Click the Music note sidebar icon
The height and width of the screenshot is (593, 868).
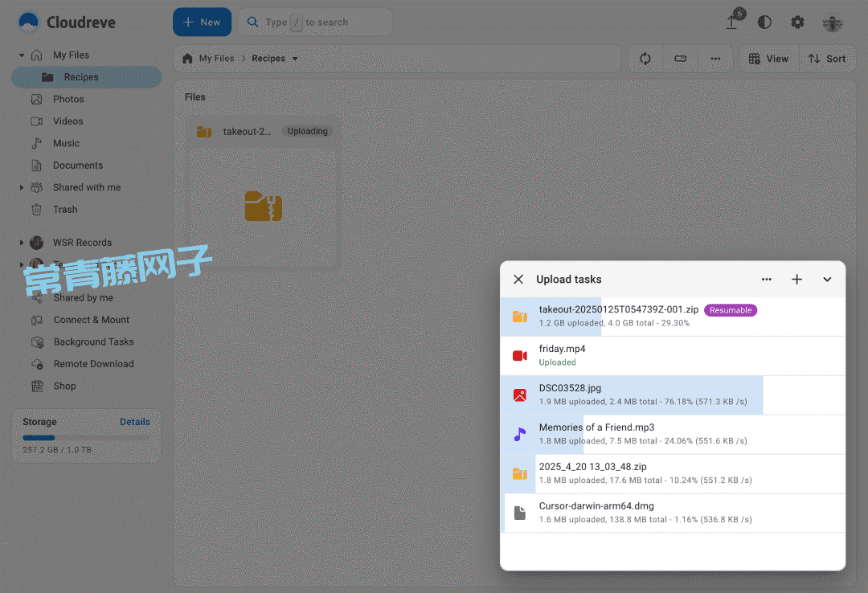[36, 143]
